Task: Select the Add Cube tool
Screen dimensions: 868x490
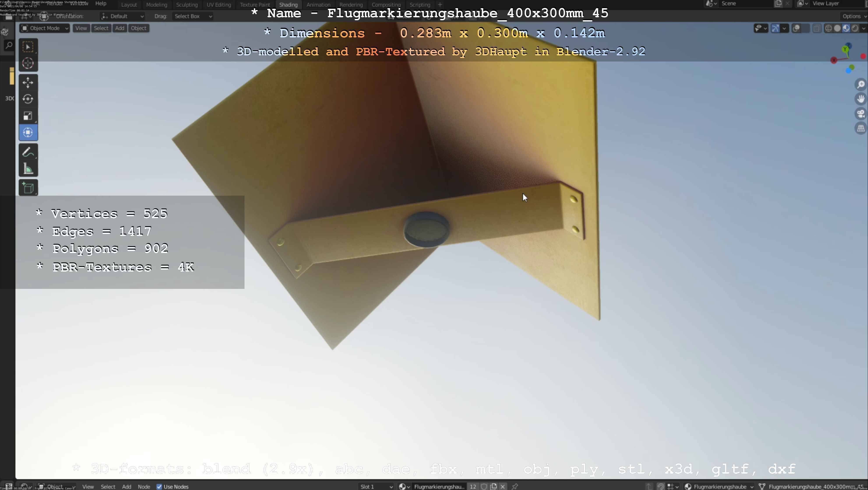Action: [x=28, y=188]
